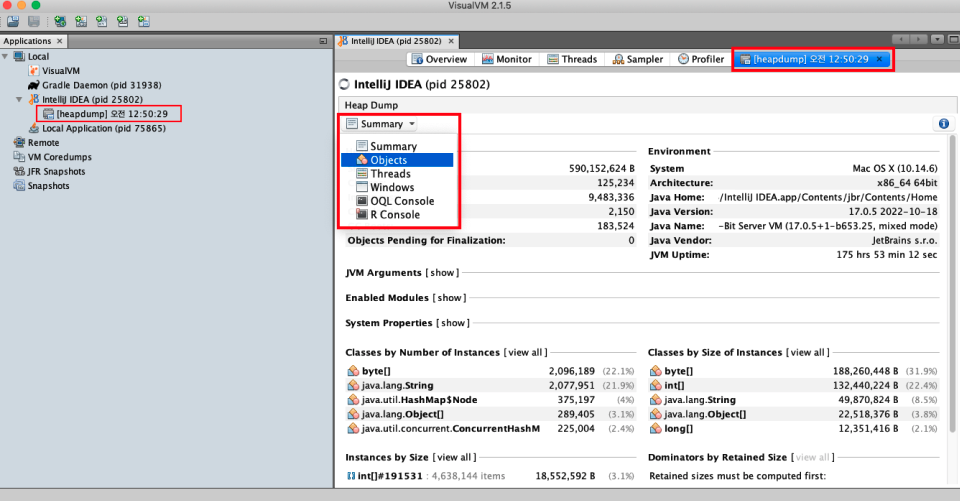Click the loading spinner icon beside the IntelliJ IDEA title
The width and height of the screenshot is (960, 501).
[x=344, y=85]
